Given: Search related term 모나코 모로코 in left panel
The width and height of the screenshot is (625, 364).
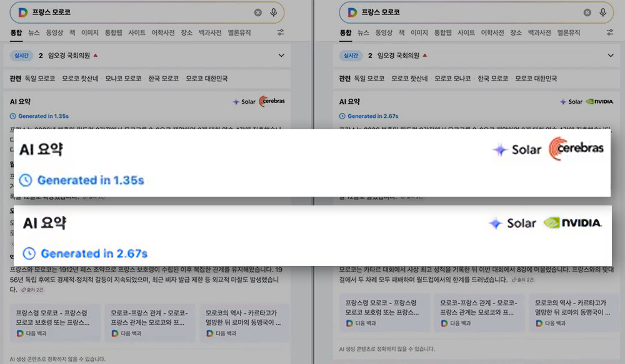Looking at the screenshot, I should [123, 79].
